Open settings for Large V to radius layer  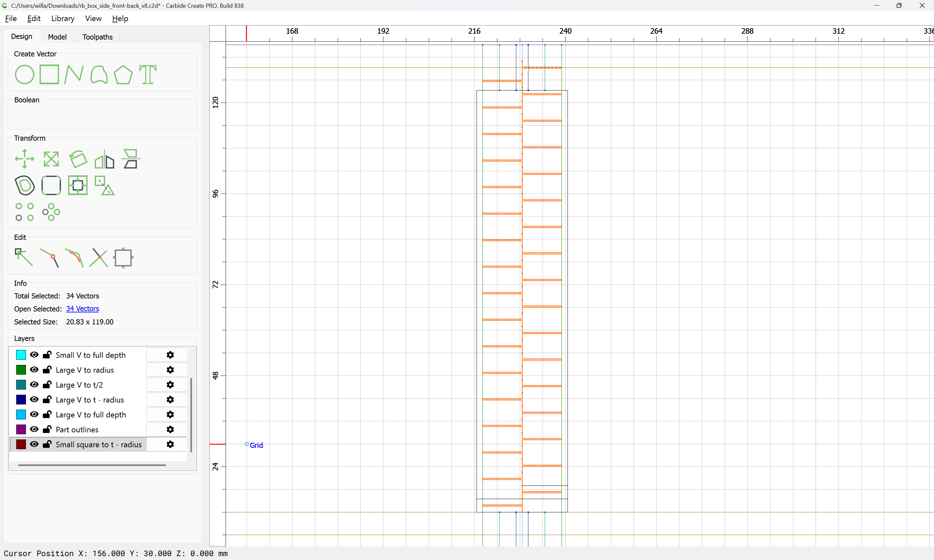(x=170, y=370)
